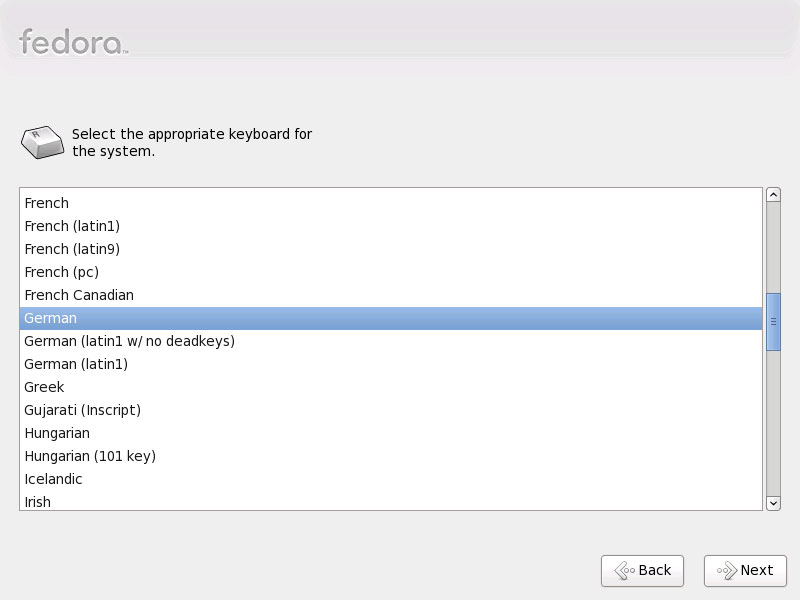Click the keyboard list scrollbar thumb
Viewport: 800px width, 600px height.
tap(773, 322)
